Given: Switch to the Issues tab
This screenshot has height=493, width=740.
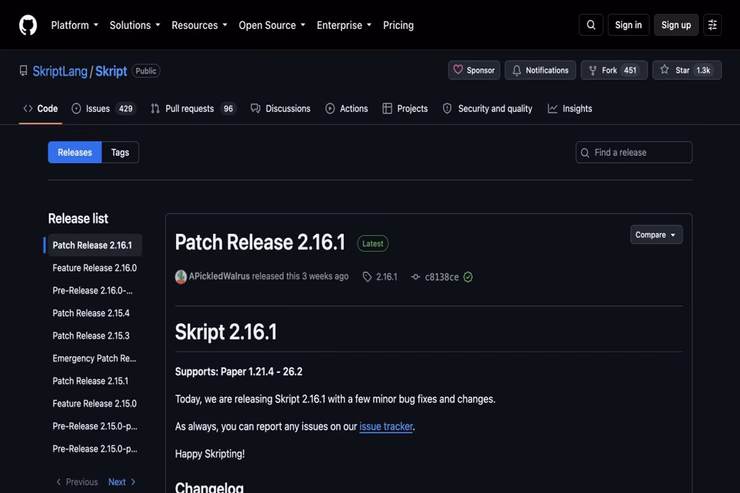Looking at the screenshot, I should click(x=103, y=109).
